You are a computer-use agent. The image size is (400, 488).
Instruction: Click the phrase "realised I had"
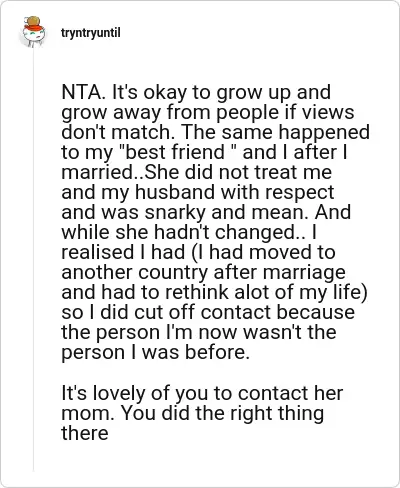click(x=123, y=252)
